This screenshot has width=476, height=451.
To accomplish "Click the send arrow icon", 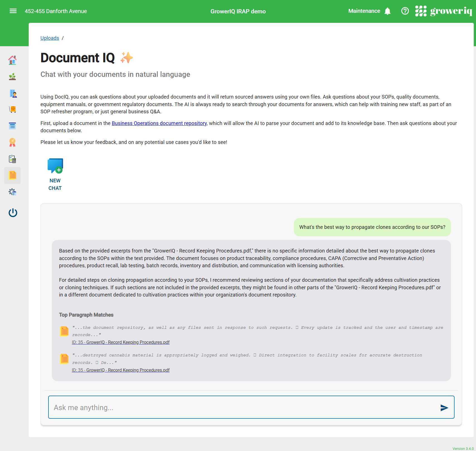I will click(x=444, y=408).
